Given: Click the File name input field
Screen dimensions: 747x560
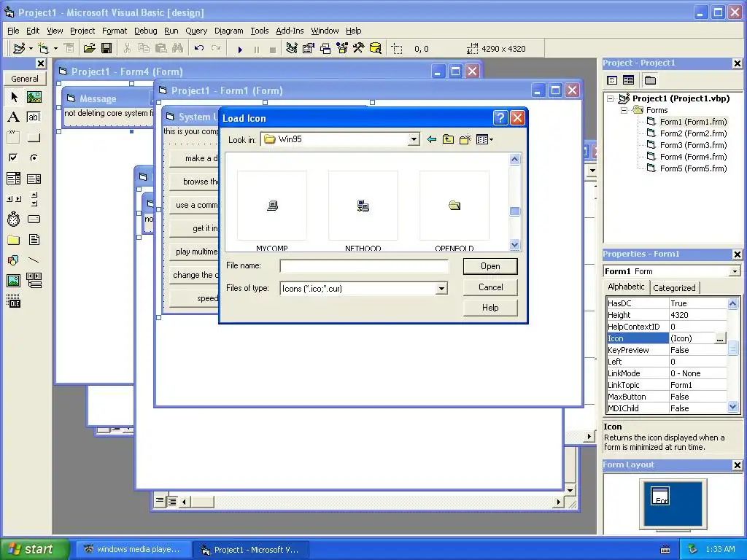Looking at the screenshot, I should (364, 265).
